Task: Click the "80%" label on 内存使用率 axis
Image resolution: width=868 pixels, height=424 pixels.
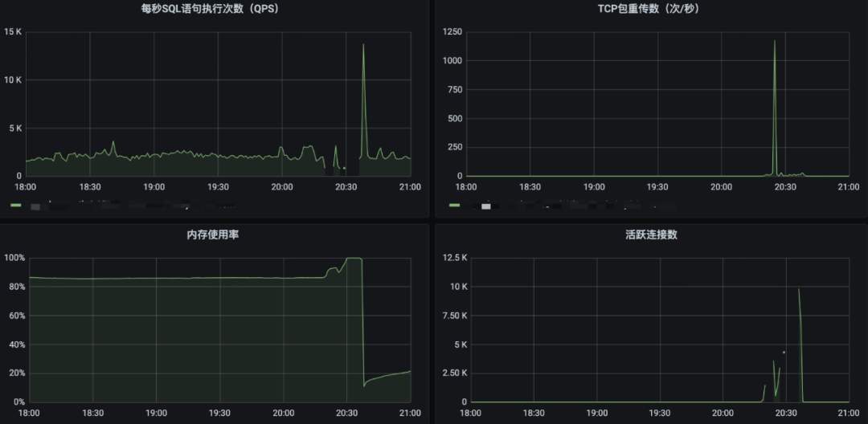Action: [x=17, y=287]
